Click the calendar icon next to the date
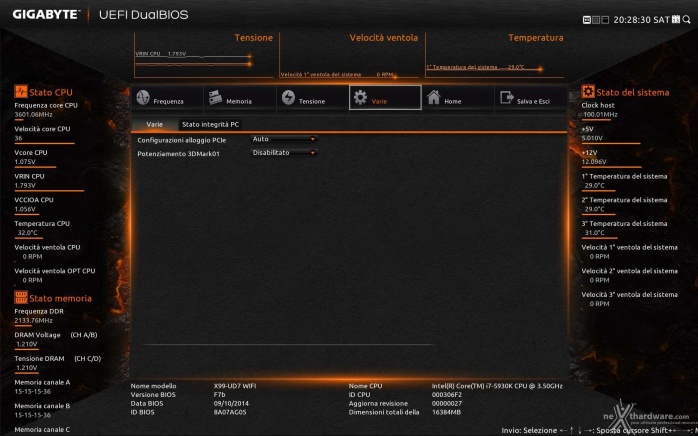The height and width of the screenshot is (436, 698). 676,20
